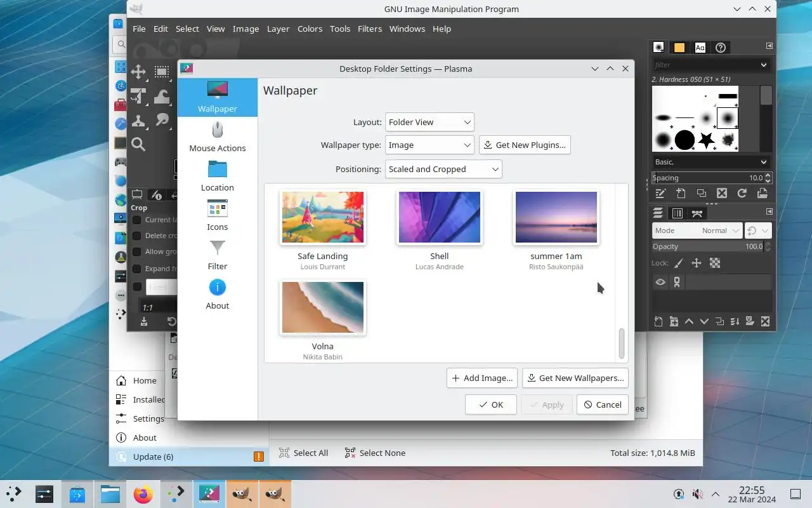Open the Fonts tab in GIMP dock
This screenshot has width=812, height=508.
point(700,47)
